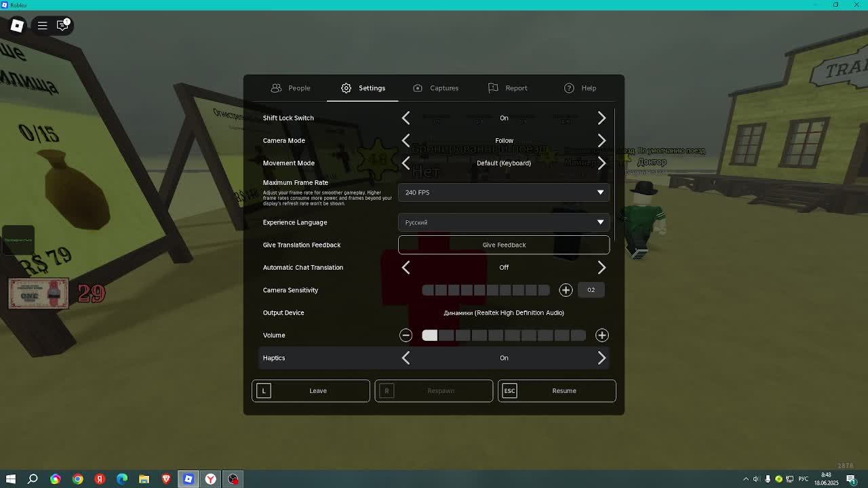This screenshot has width=868, height=488.
Task: Open Google Chrome from taskbar
Action: click(78, 479)
